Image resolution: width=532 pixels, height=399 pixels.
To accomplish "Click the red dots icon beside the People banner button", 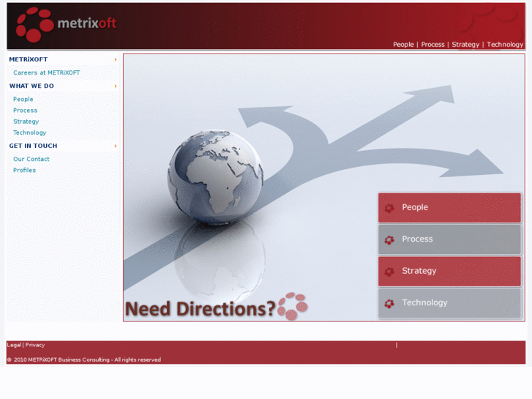I will tap(389, 208).
